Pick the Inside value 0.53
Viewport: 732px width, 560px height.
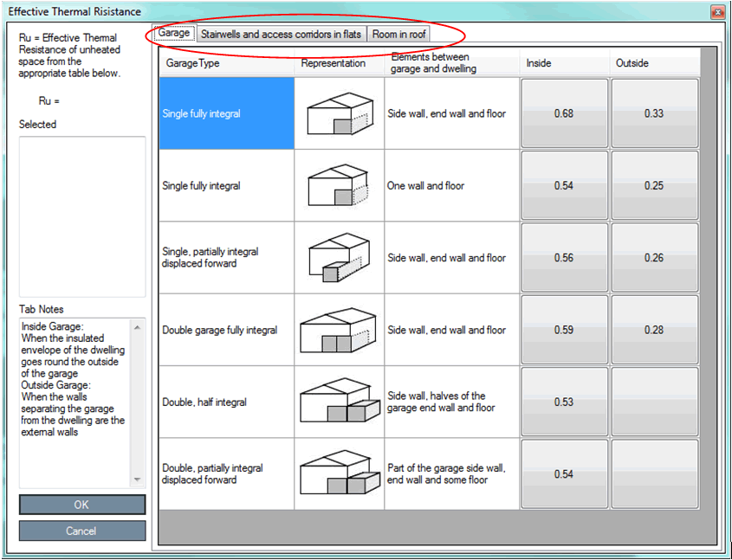[x=565, y=402]
